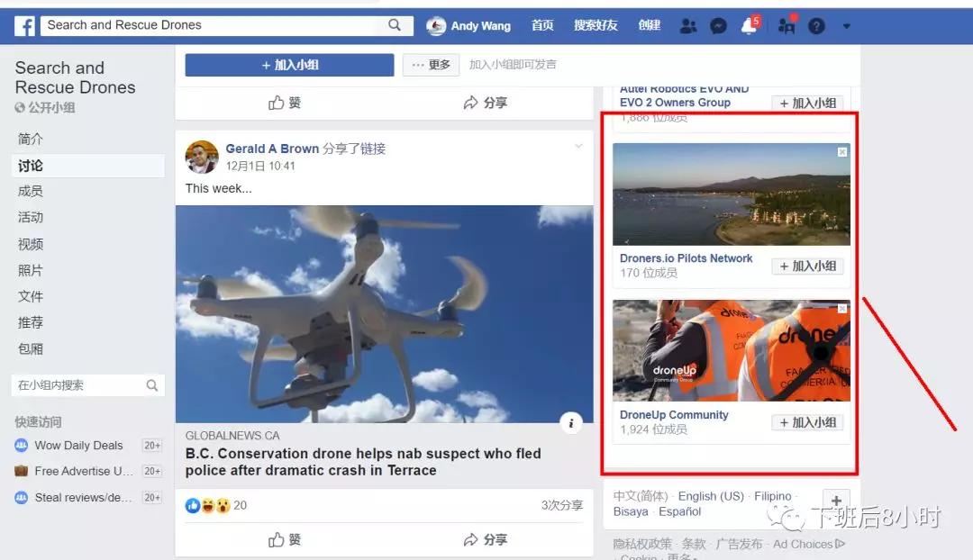View the 3次分享 share count
973x560 pixels.
(x=561, y=505)
